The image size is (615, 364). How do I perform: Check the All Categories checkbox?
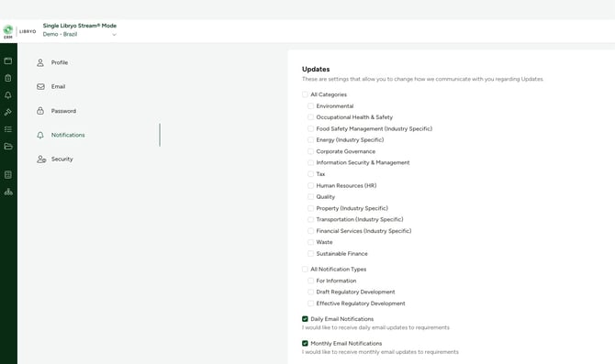(305, 94)
